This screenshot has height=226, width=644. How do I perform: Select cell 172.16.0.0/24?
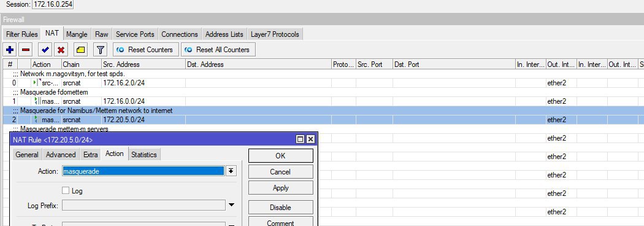[x=124, y=101]
